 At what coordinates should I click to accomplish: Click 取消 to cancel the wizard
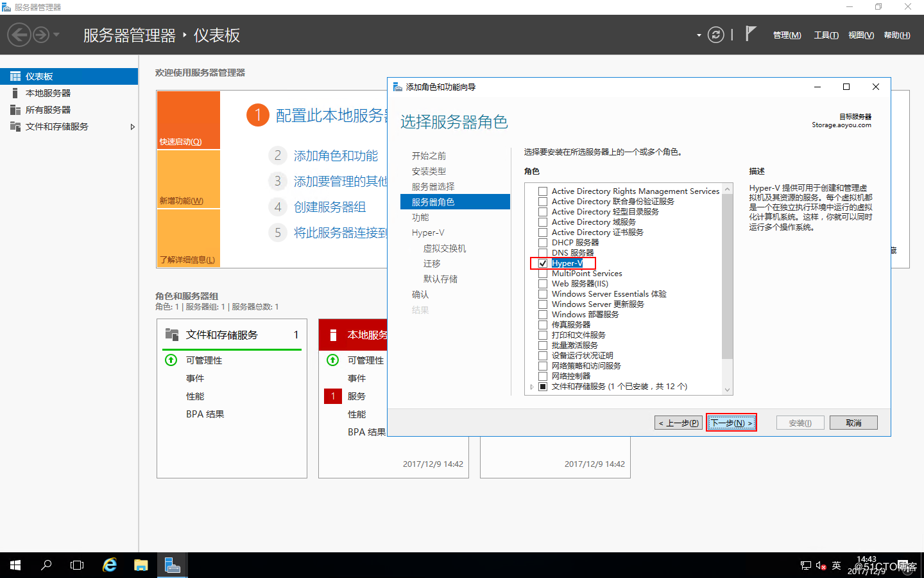tap(853, 423)
